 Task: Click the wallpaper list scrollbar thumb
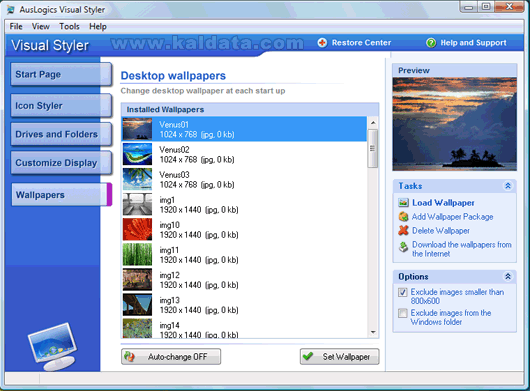(x=373, y=148)
